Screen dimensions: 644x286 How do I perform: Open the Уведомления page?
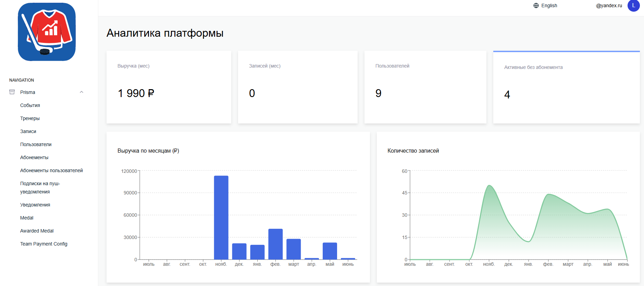35,205
